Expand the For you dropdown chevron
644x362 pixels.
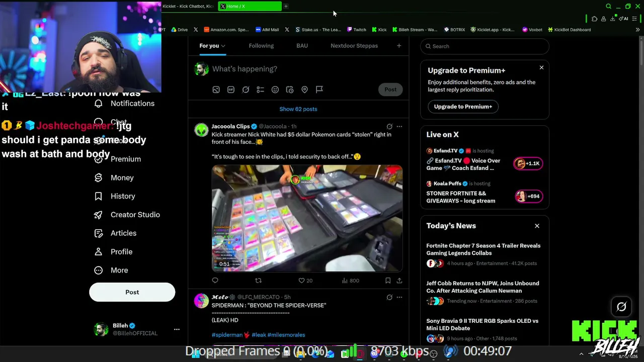pyautogui.click(x=223, y=46)
